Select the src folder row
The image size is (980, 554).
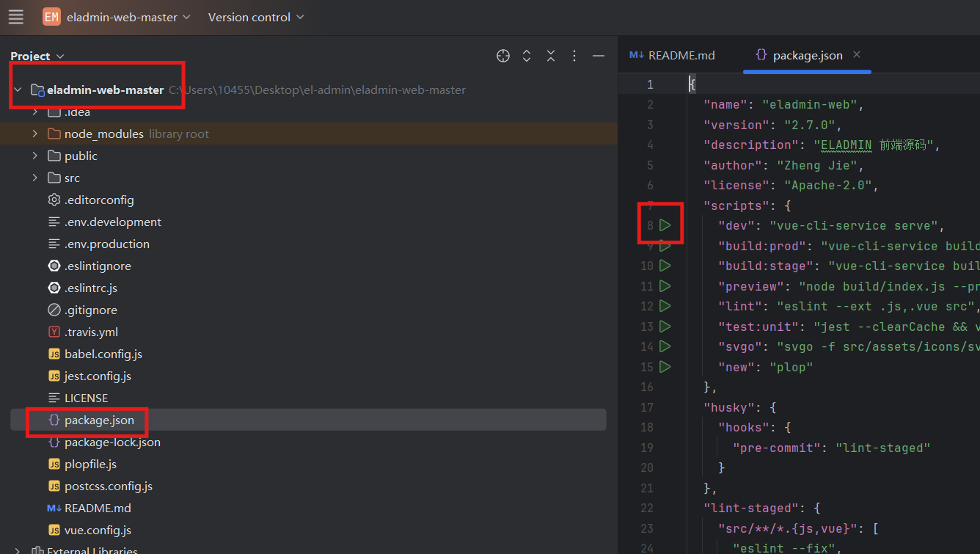click(x=308, y=178)
